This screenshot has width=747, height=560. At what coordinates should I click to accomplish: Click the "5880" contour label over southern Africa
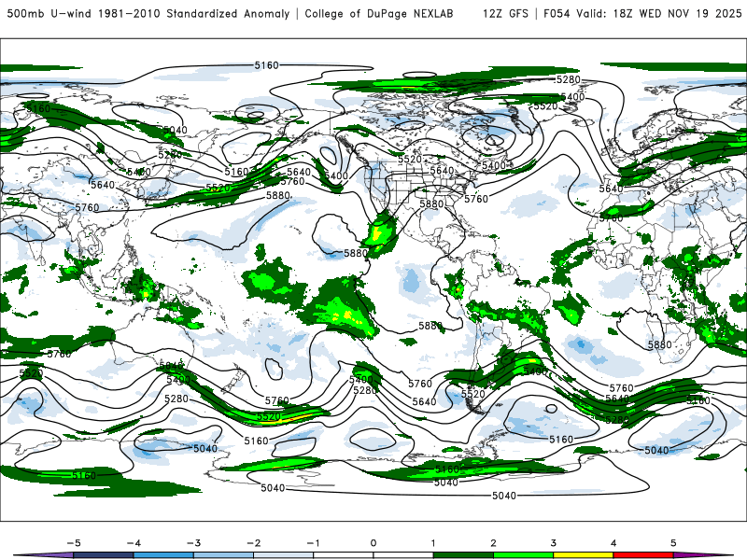pos(660,344)
